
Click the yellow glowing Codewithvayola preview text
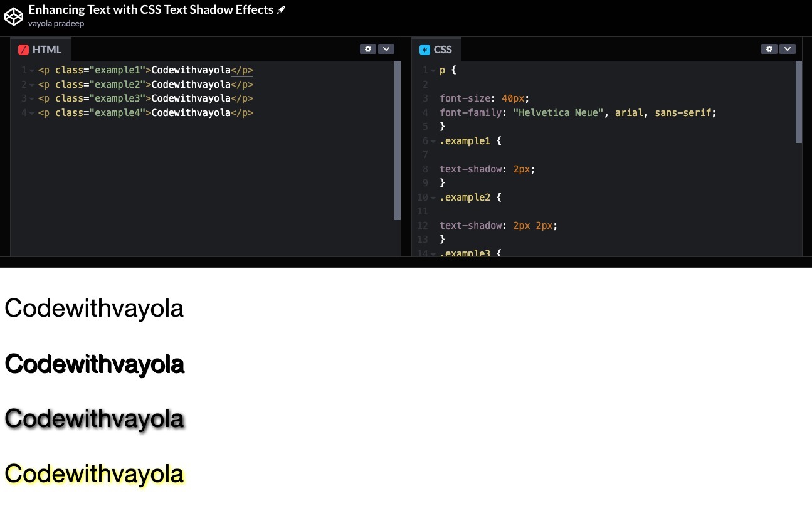95,474
